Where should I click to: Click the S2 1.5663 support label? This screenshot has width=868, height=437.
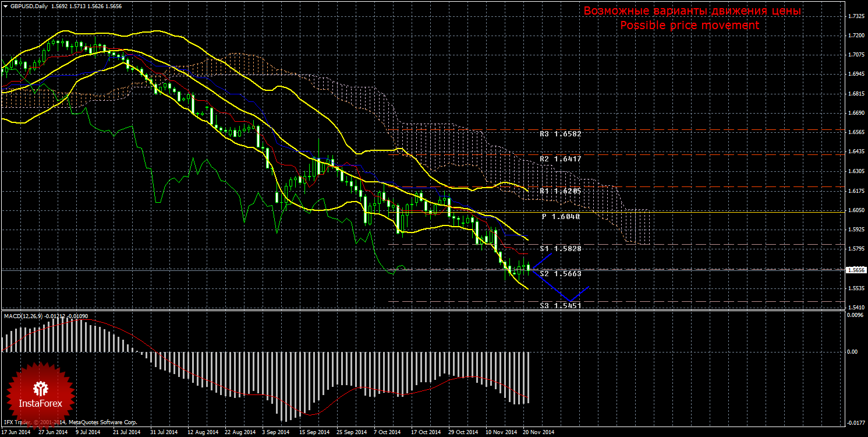click(560, 273)
